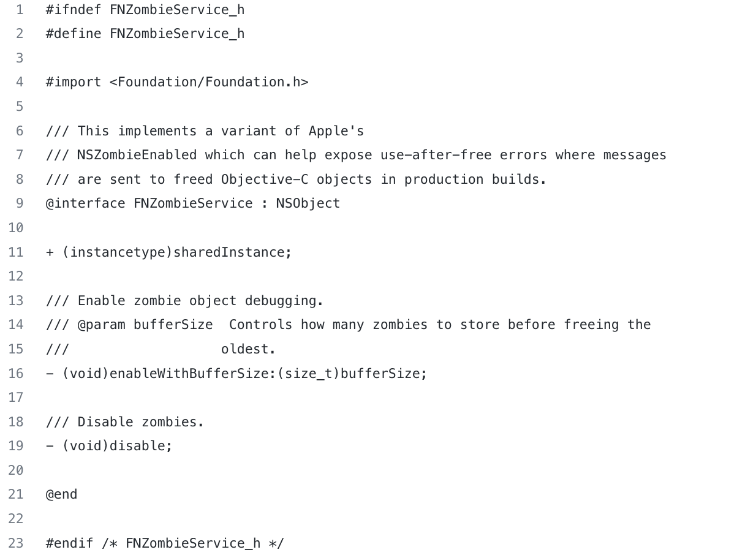
Task: Click line number 9 in gutter
Action: coord(20,203)
